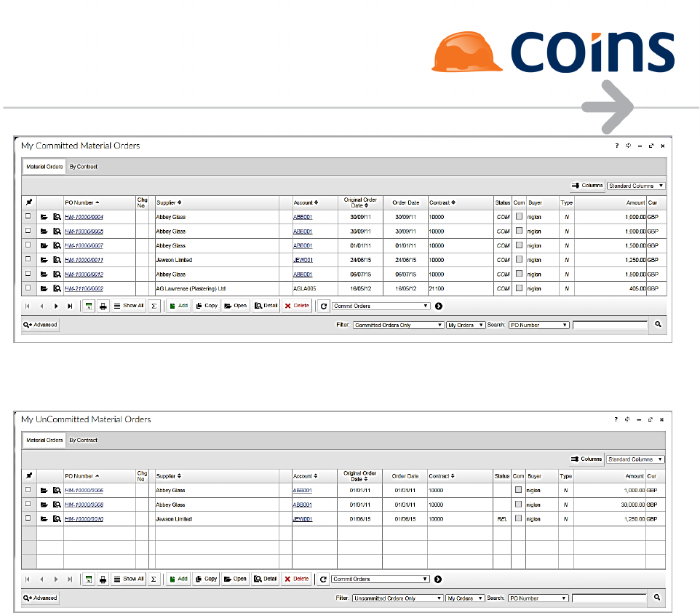Click search text field in UnCommitted Orders
The width and height of the screenshot is (700, 613).
pyautogui.click(x=609, y=598)
